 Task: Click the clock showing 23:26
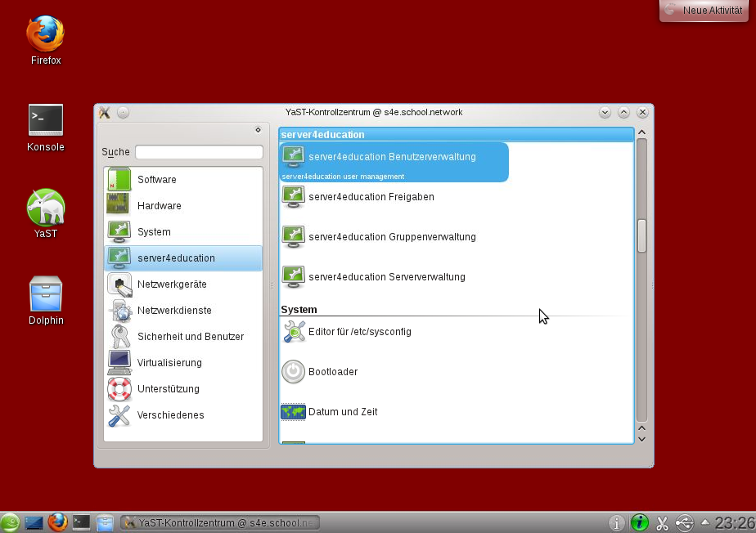coord(735,522)
